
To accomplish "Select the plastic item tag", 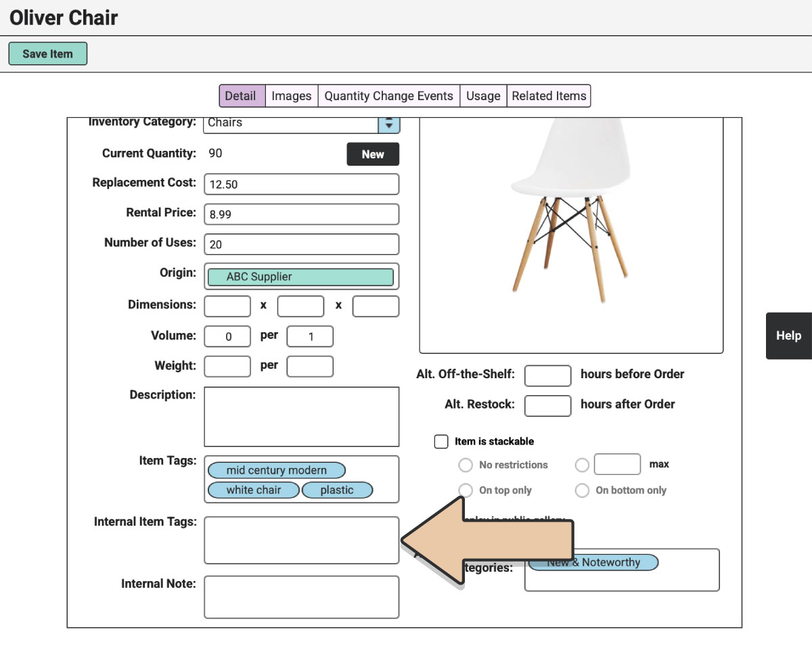I will pyautogui.click(x=337, y=490).
